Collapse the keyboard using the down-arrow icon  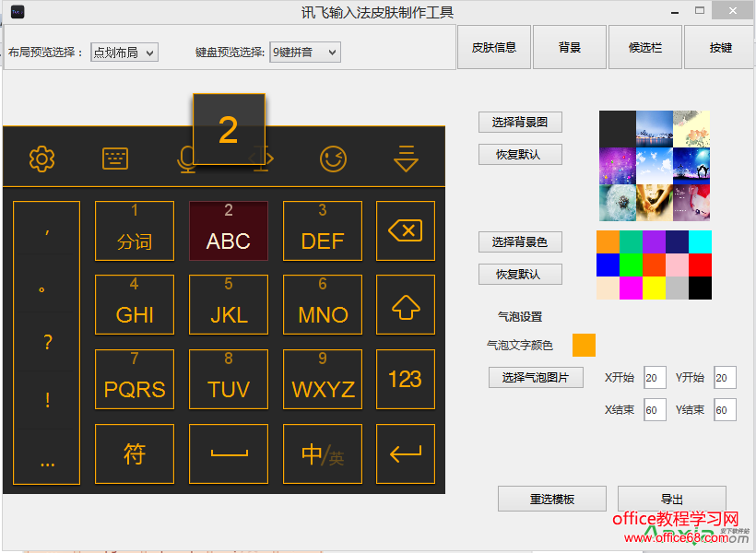coord(406,159)
